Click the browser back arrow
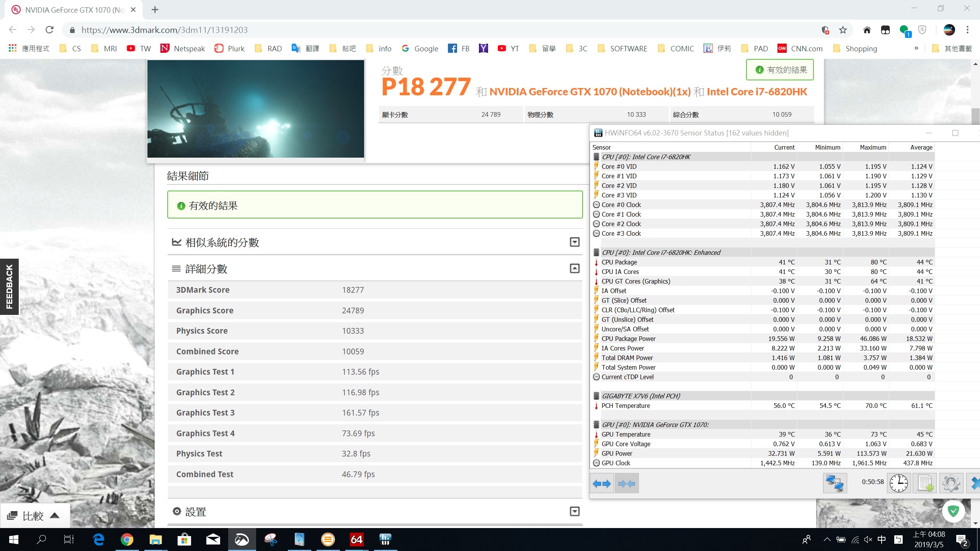The height and width of the screenshot is (551, 980). (x=12, y=30)
